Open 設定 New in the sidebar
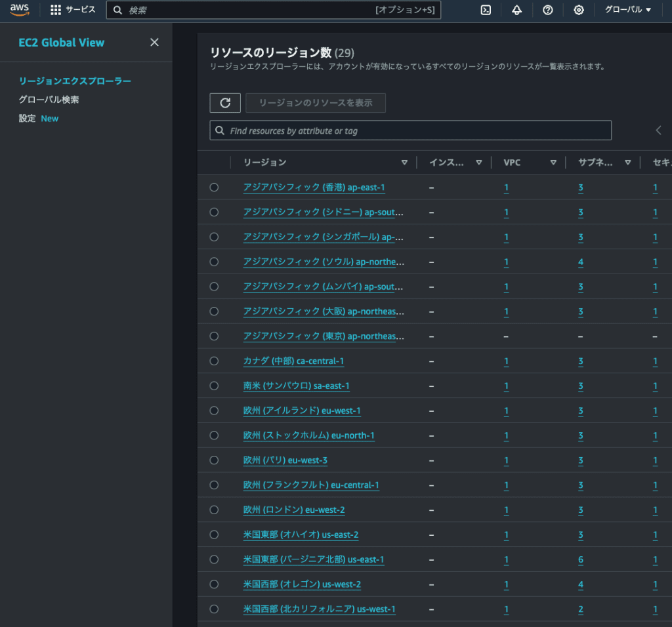672x627 pixels. (39, 118)
